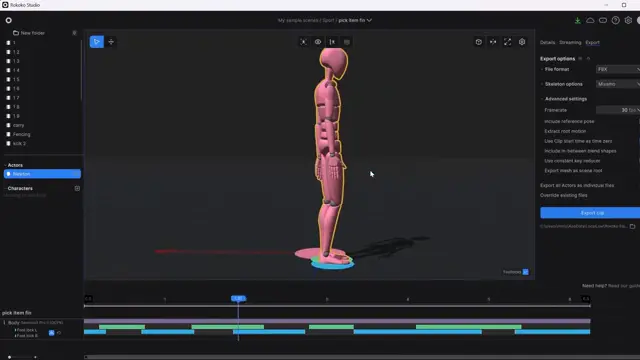Click the add Characters plus icon
Image resolution: width=640 pixels, height=360 pixels.
77,189
